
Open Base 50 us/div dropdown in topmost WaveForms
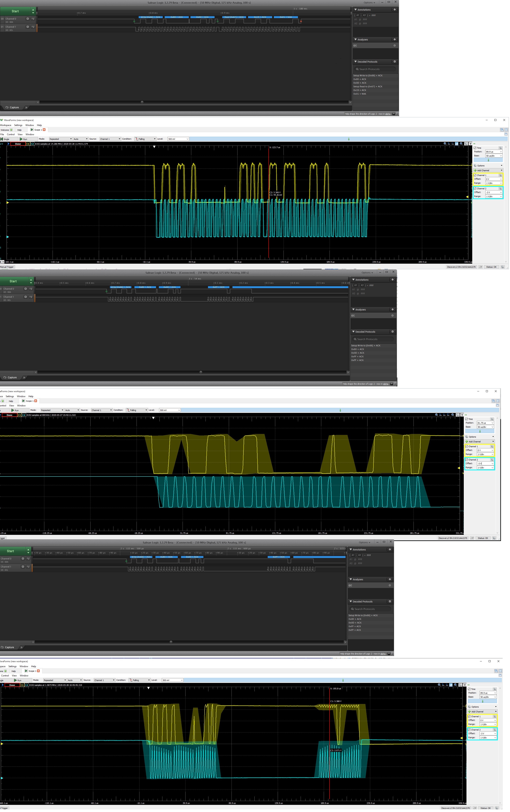click(x=494, y=156)
